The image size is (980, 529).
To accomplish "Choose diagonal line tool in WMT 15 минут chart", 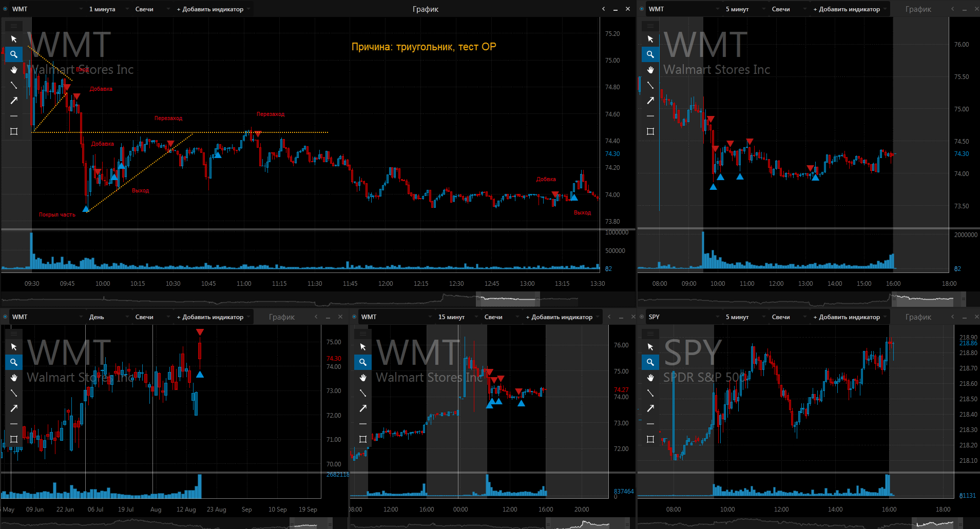I will point(363,393).
